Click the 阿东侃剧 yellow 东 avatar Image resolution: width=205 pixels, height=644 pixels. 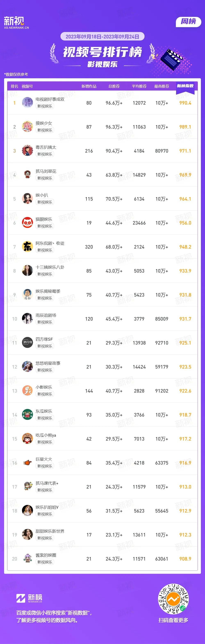(x=27, y=247)
